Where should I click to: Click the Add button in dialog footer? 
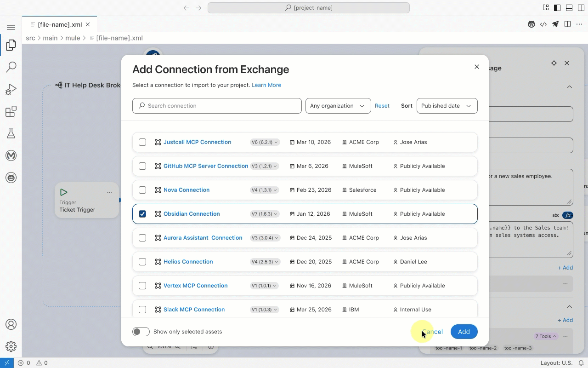(x=464, y=332)
